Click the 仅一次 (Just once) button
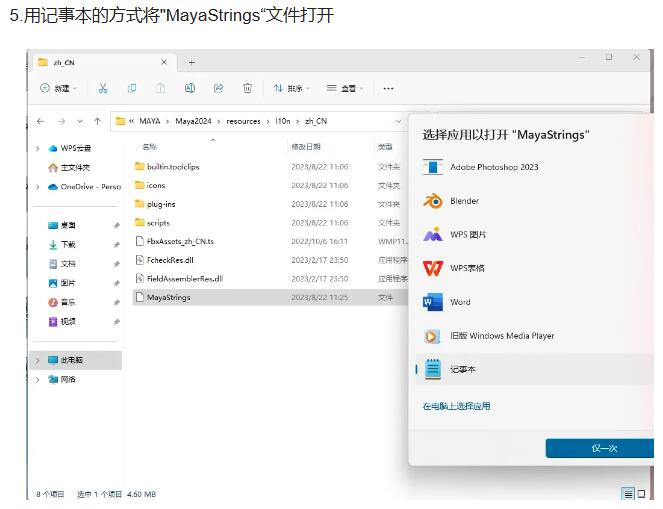 tap(603, 448)
